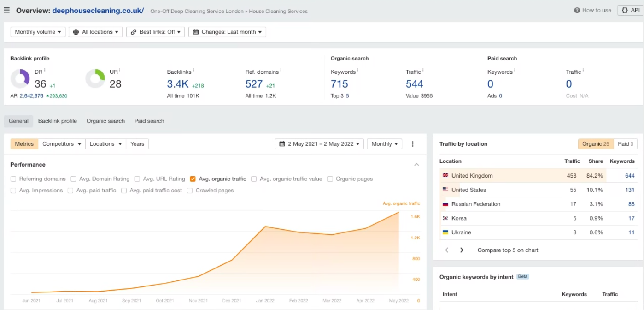The width and height of the screenshot is (644, 310).
Task: Click the 715 organic keywords value
Action: 340,84
